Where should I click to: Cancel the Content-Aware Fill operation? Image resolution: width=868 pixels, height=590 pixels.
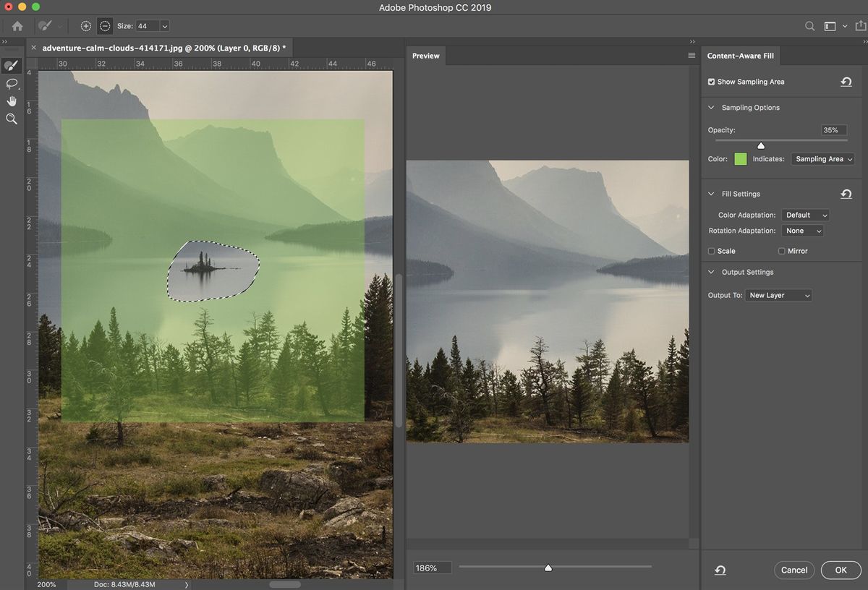pyautogui.click(x=794, y=570)
